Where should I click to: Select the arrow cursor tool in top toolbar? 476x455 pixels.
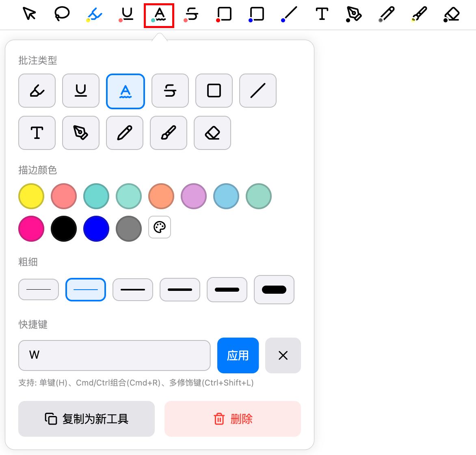[x=29, y=14]
